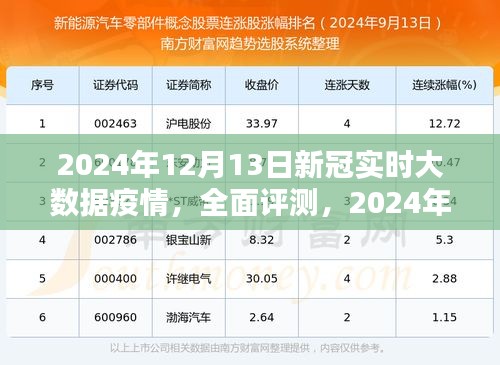
Task: Click stock name 沪电股份
Action: 189,124
